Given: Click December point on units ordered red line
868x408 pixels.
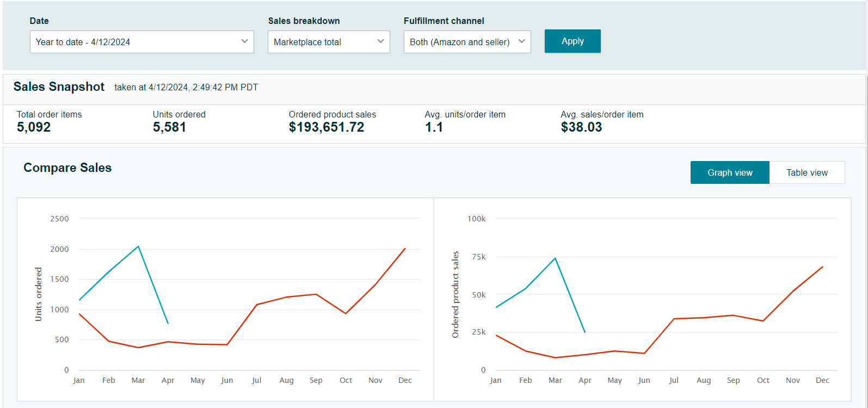Looking at the screenshot, I should coord(405,249).
